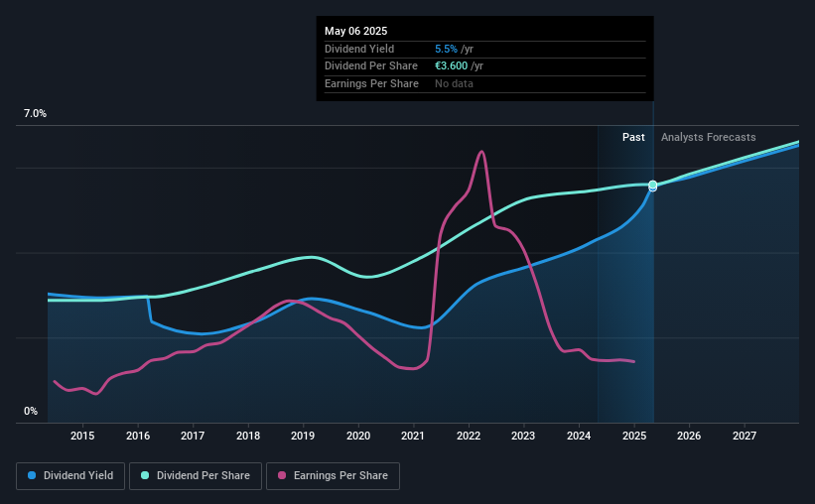Click the No data earnings value in tooltip
This screenshot has height=504, width=815.
pos(454,83)
